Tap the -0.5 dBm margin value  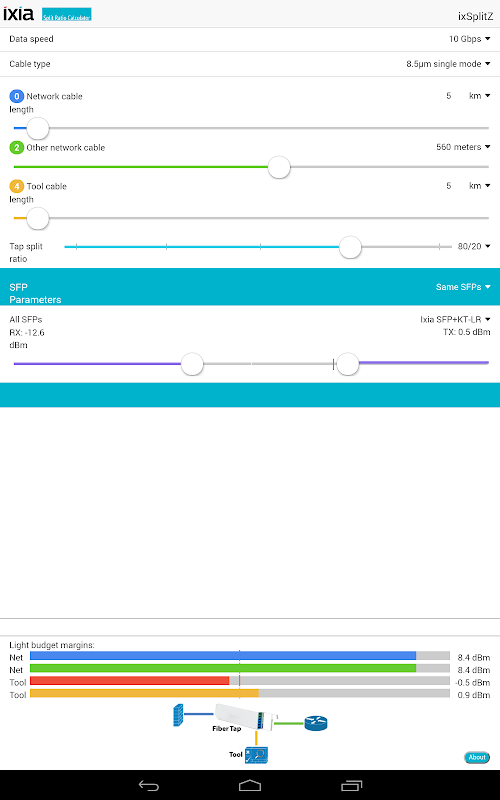472,683
